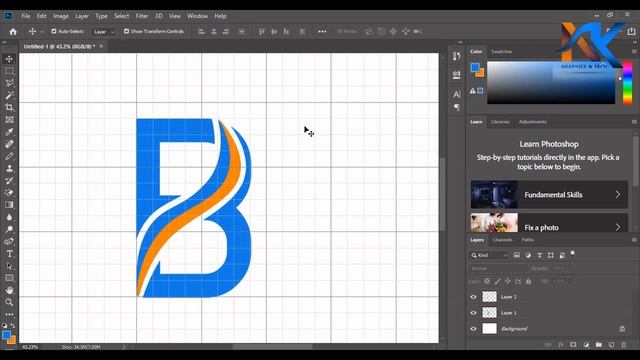Delete layer with trash icon
Image resolution: width=640 pixels, height=360 pixels.
624,345
